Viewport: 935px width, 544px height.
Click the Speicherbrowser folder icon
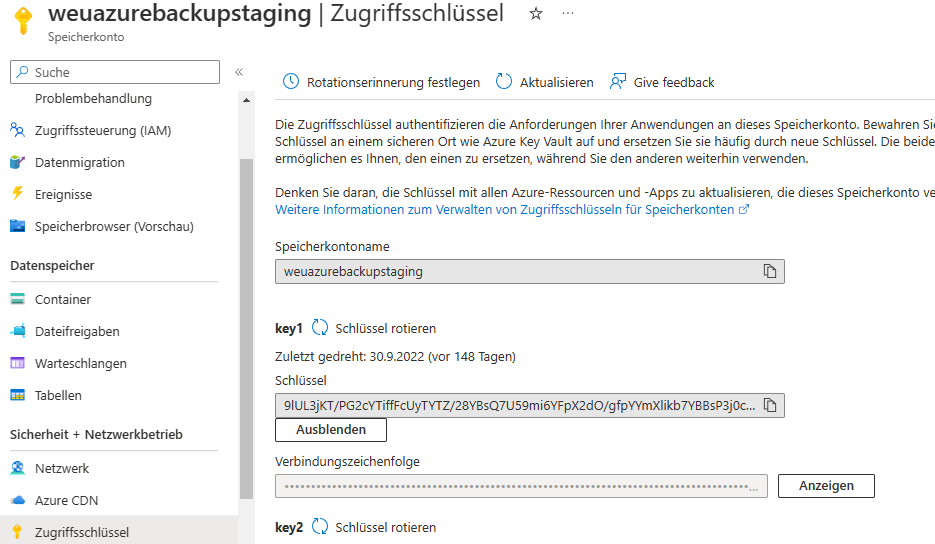tap(18, 226)
